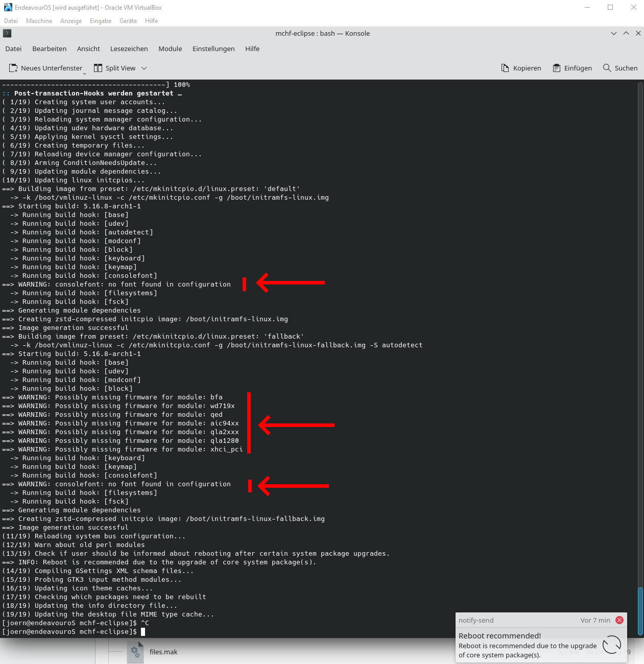Click the warning line for module xhci_pci
The height and width of the screenshot is (664, 644).
(123, 449)
